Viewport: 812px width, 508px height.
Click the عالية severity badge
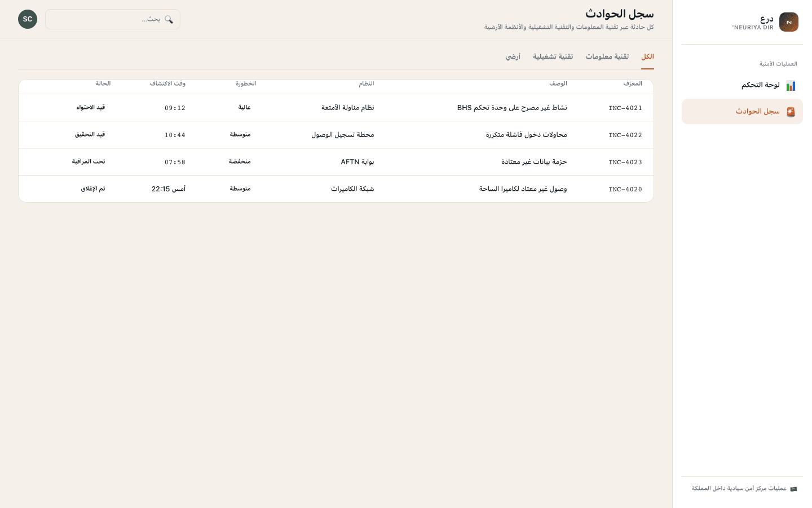tap(244, 107)
